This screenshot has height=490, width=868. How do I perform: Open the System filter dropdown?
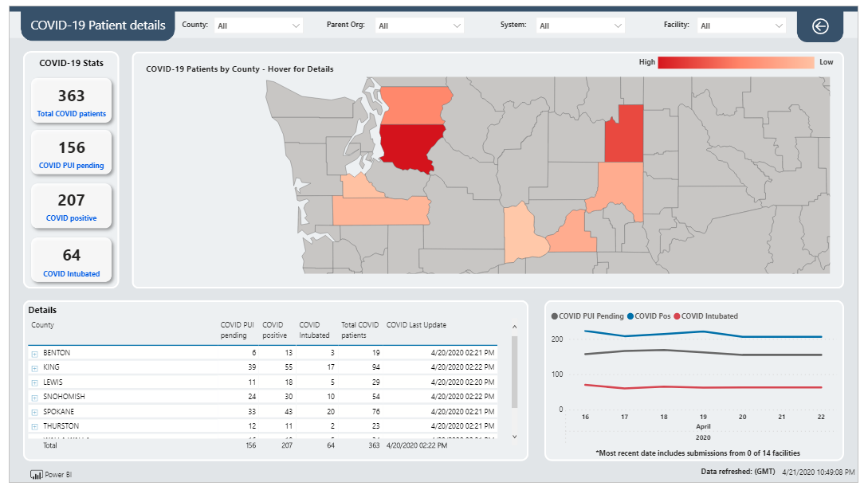[x=580, y=25]
